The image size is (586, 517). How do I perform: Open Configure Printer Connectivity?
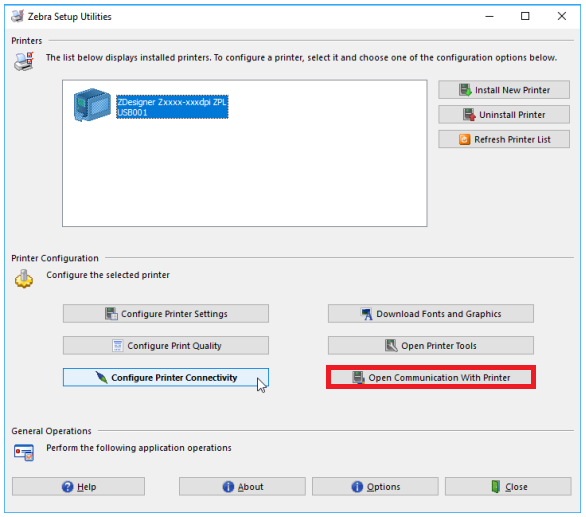click(x=166, y=377)
